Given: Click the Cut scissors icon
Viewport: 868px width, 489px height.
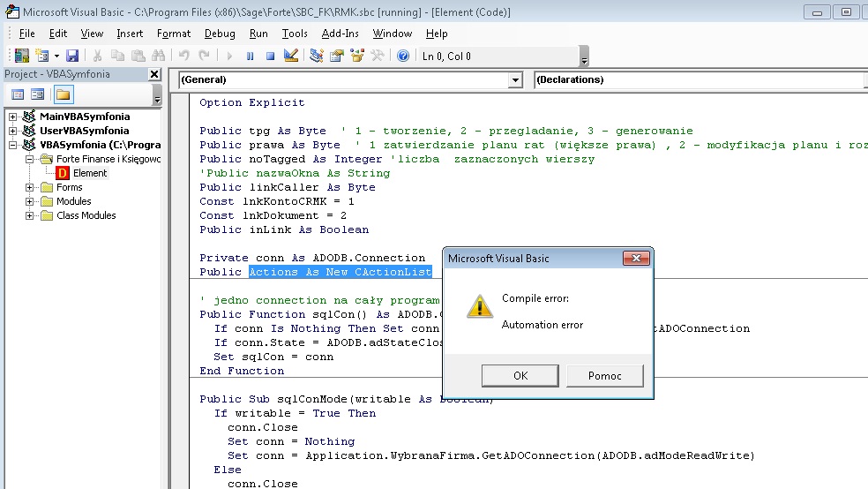Looking at the screenshot, I should (97, 56).
